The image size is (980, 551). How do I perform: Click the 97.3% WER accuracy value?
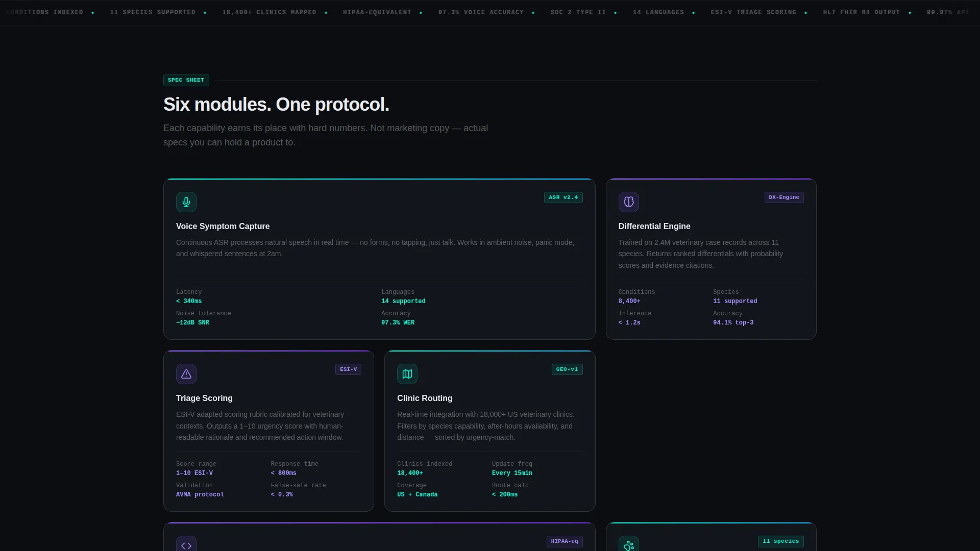tap(398, 322)
